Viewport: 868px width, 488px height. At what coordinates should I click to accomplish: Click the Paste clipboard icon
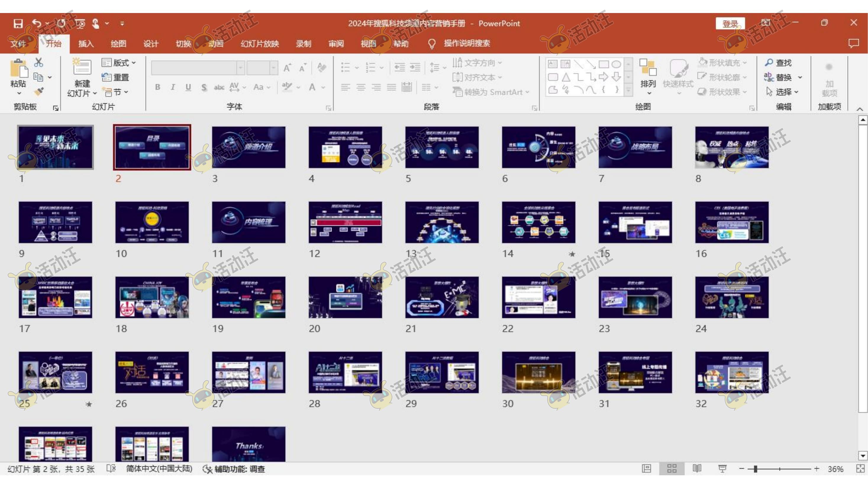pyautogui.click(x=19, y=69)
